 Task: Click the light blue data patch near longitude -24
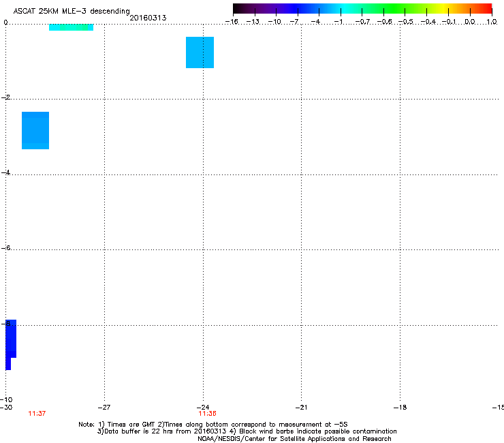pyautogui.click(x=200, y=52)
